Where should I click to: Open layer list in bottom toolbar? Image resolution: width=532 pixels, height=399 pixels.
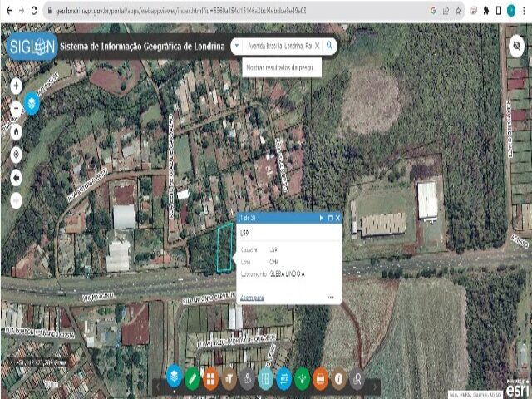174,377
